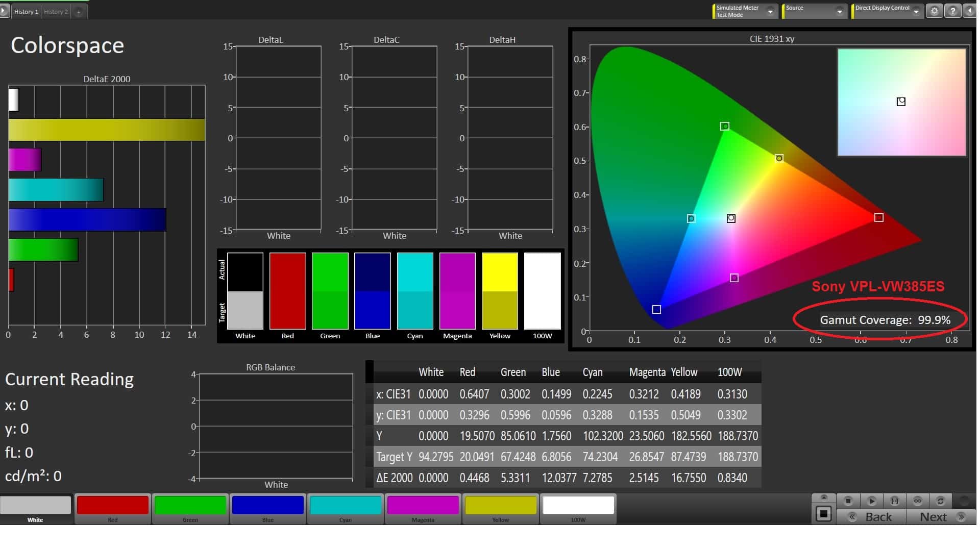Expand the left side panel arrow
Image resolution: width=980 pixels, height=551 pixels.
[x=5, y=11]
